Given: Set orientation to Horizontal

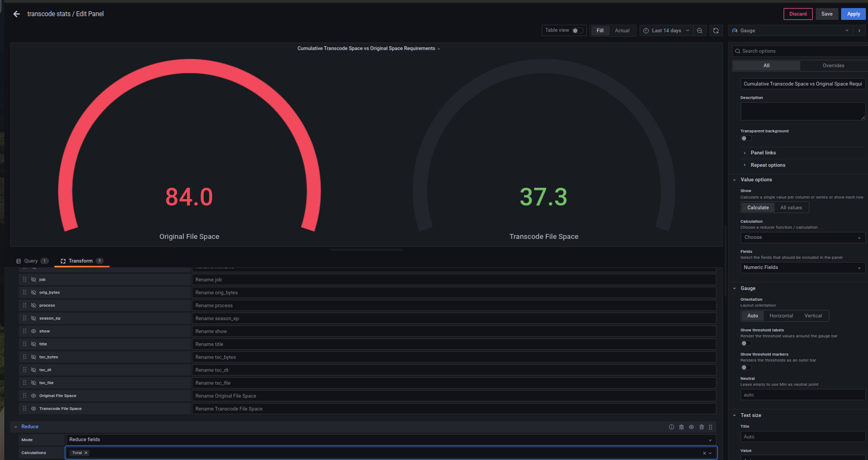Looking at the screenshot, I should coord(781,316).
